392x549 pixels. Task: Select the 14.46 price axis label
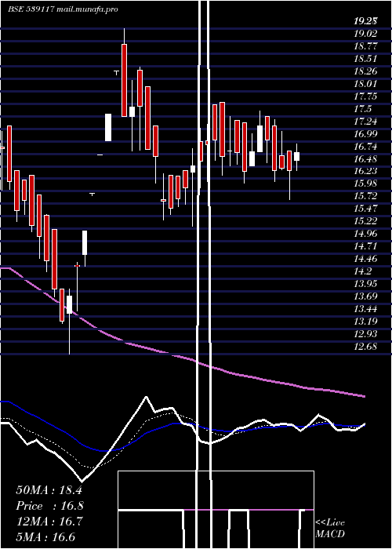tap(365, 259)
